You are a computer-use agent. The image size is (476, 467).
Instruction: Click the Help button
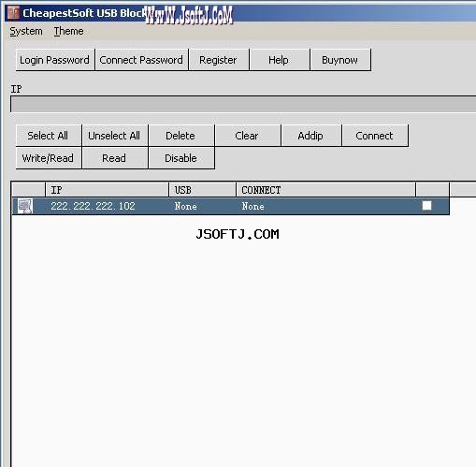(x=280, y=60)
